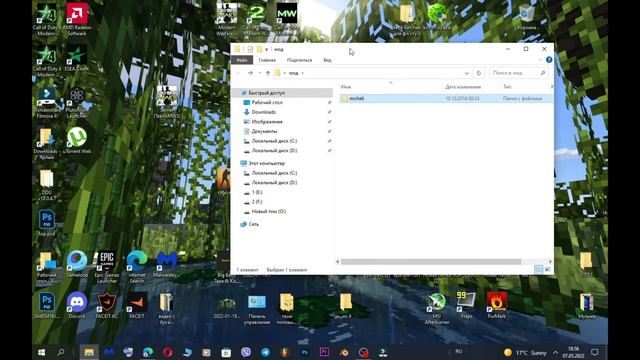Select Сеть in navigation pane

(253, 224)
